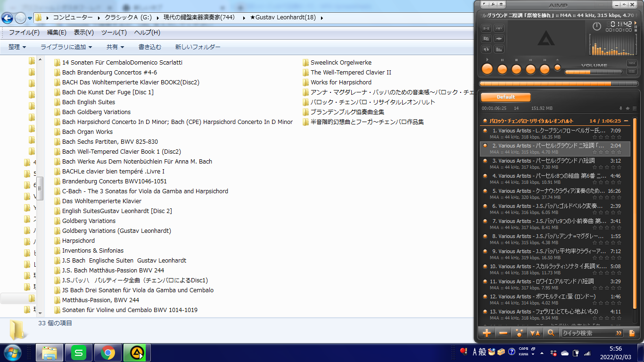Open the 編集(E) menu

point(57,33)
